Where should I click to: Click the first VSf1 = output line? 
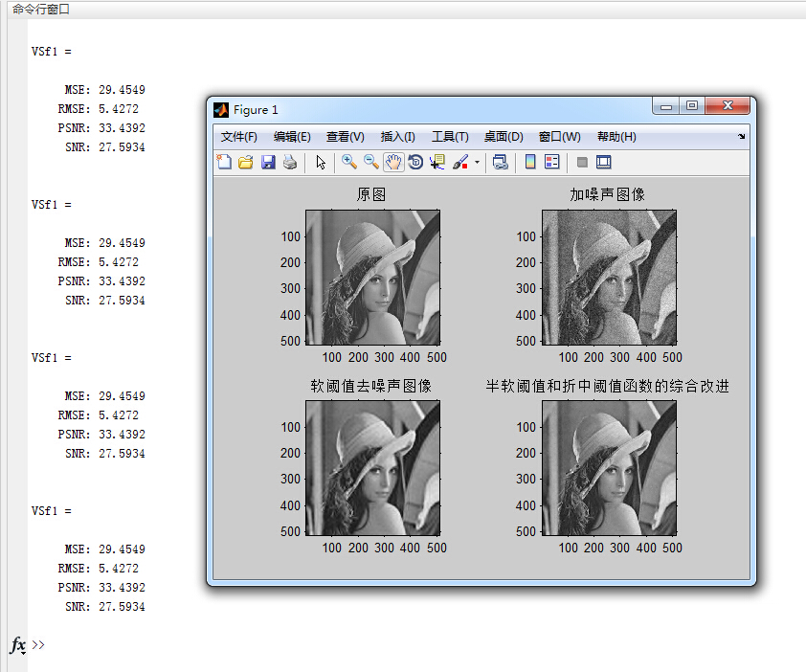pos(52,52)
